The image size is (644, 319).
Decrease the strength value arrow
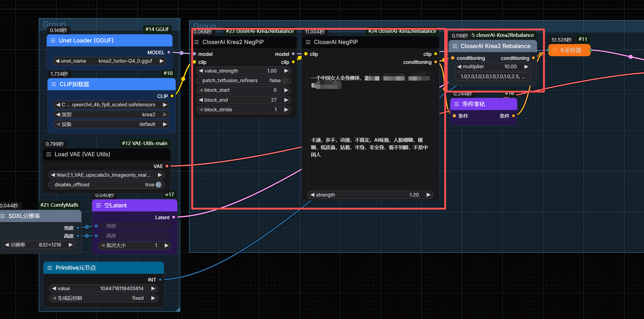point(312,195)
